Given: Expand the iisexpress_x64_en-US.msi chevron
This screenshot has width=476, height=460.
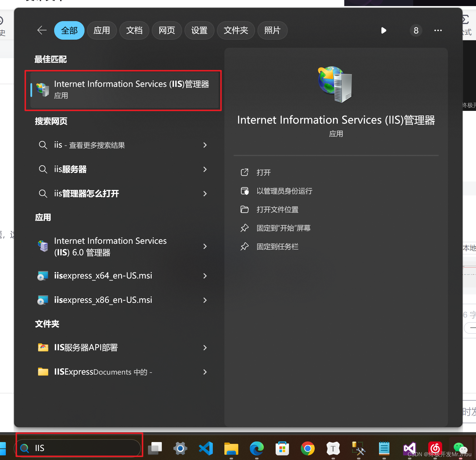Looking at the screenshot, I should pyautogui.click(x=205, y=276).
